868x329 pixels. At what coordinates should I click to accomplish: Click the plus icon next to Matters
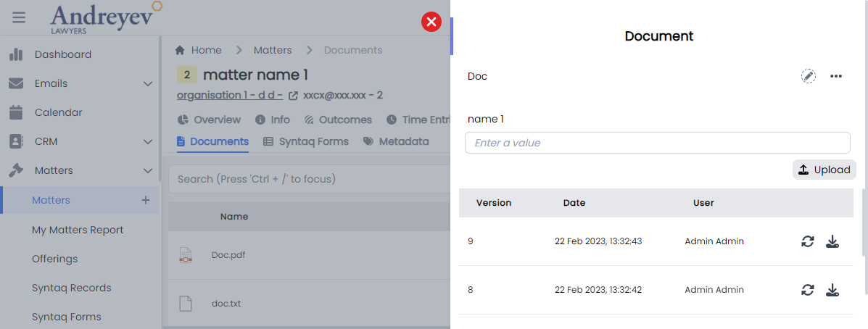click(x=145, y=200)
